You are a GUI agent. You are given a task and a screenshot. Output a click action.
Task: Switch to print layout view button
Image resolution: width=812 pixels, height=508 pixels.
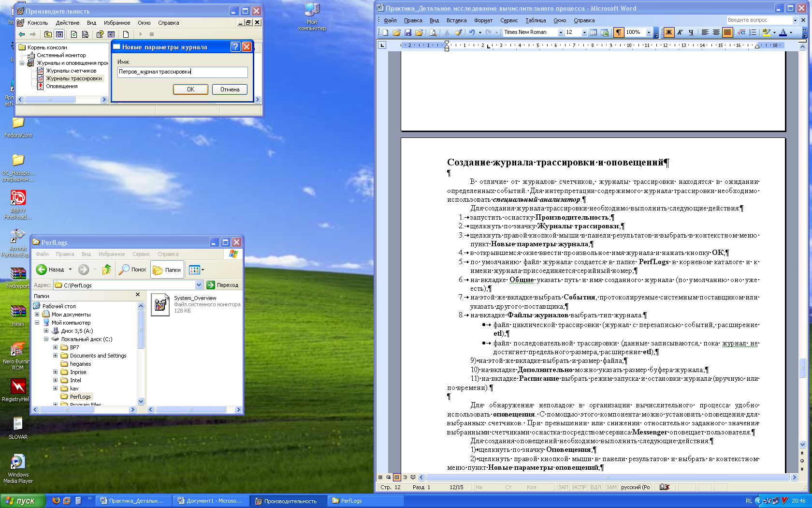point(396,477)
